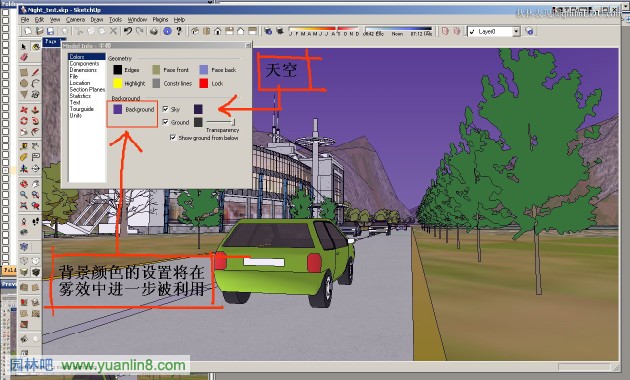Switch to Front house view icon
The width and height of the screenshot is (630, 380).
click(218, 31)
